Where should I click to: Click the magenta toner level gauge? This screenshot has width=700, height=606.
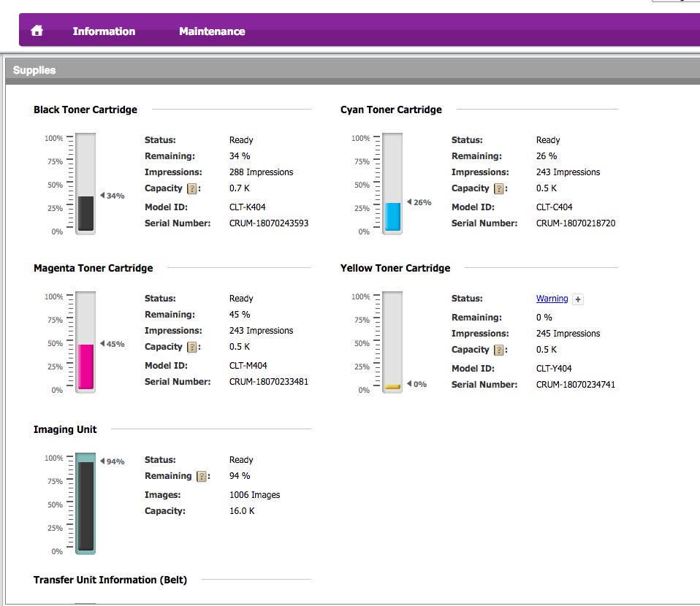(85, 342)
